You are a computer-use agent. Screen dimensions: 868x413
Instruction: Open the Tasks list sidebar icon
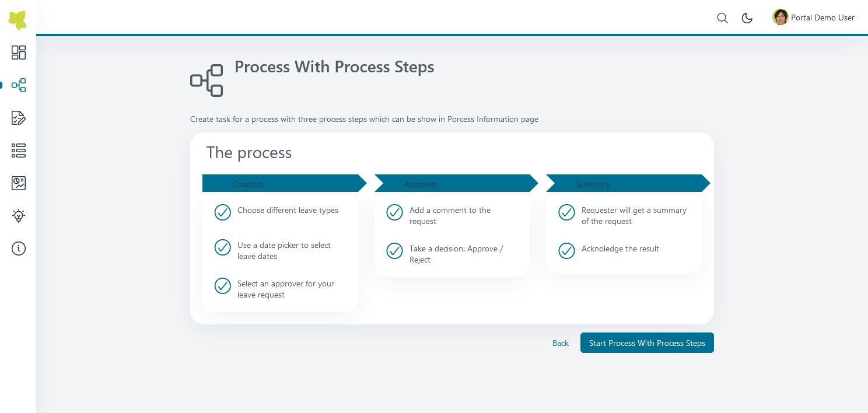coord(19,118)
